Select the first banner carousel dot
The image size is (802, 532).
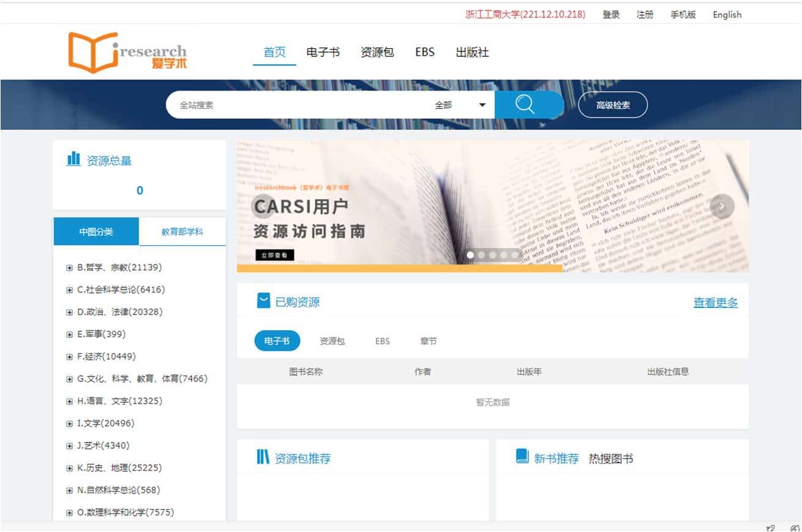[x=470, y=255]
